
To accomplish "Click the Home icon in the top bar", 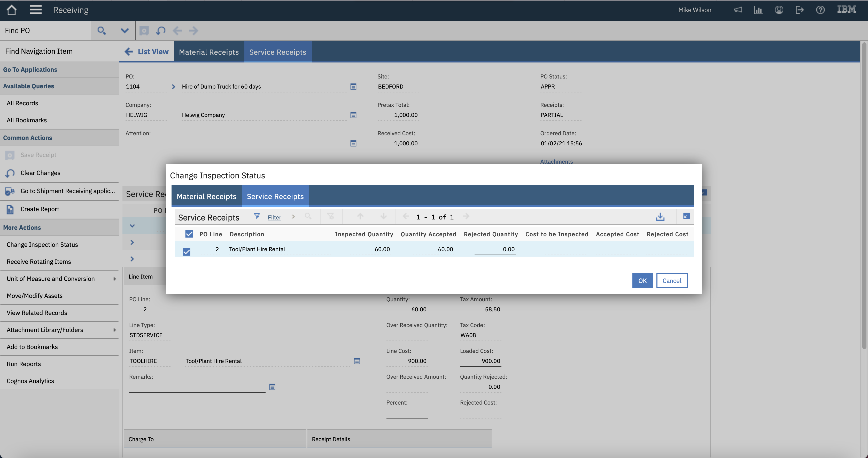I will coord(11,10).
